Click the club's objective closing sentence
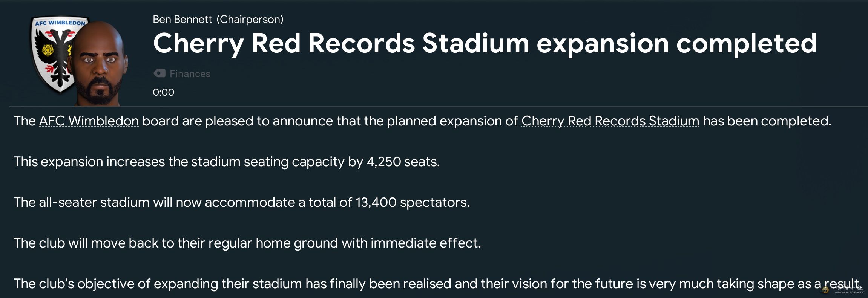Viewport: 868px width, 298px height. point(437,284)
